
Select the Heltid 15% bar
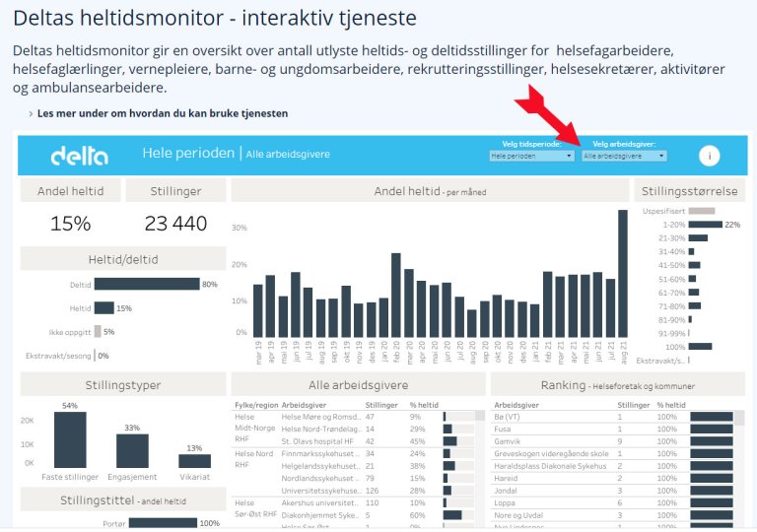click(103, 307)
